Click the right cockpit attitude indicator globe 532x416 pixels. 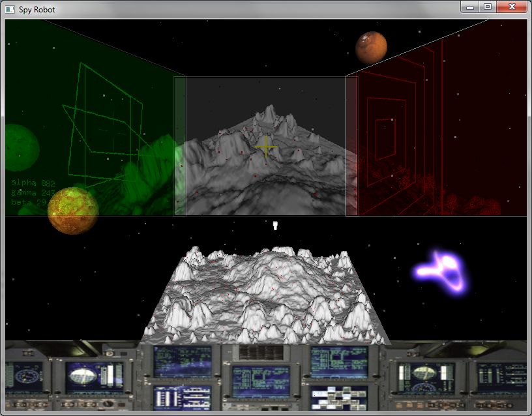click(x=426, y=374)
